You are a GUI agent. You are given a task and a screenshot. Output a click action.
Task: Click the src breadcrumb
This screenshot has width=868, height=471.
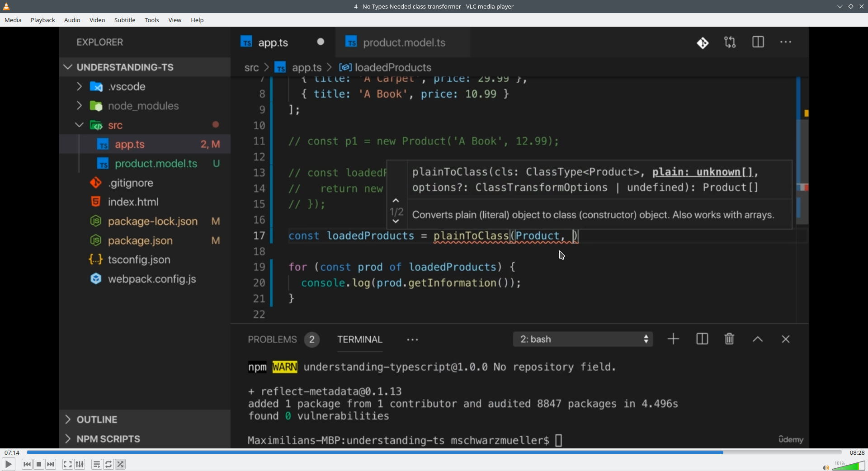(251, 68)
